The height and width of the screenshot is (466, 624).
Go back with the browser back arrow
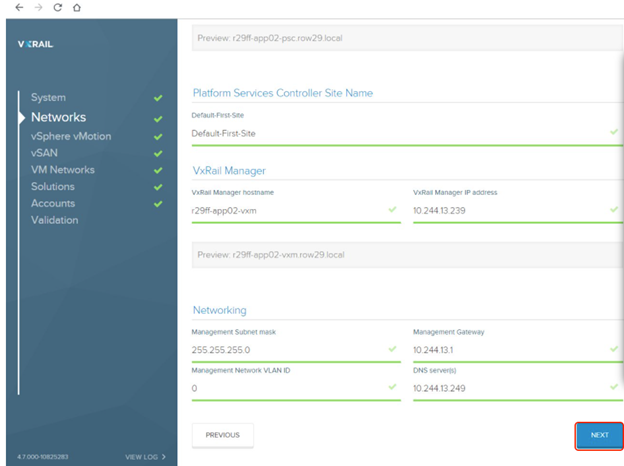(x=19, y=7)
